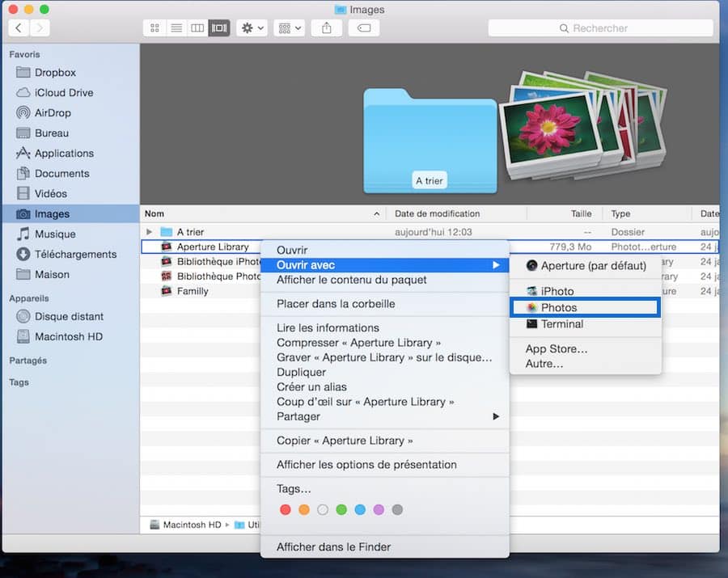The height and width of the screenshot is (578, 728).
Task: Open the arrange items dropdown
Action: (x=290, y=28)
